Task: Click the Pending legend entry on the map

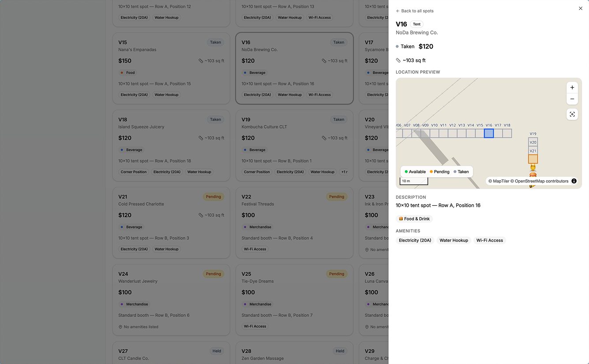Action: click(439, 172)
